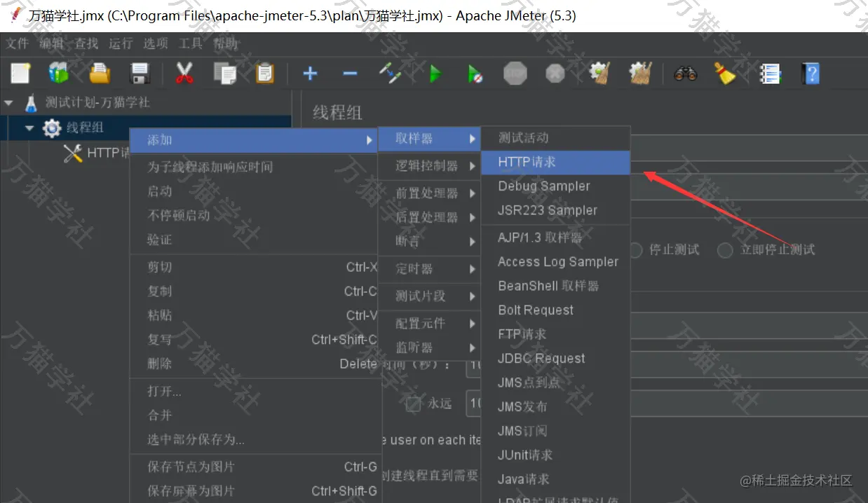
Task: Open Search with the binoculars icon
Action: point(685,74)
